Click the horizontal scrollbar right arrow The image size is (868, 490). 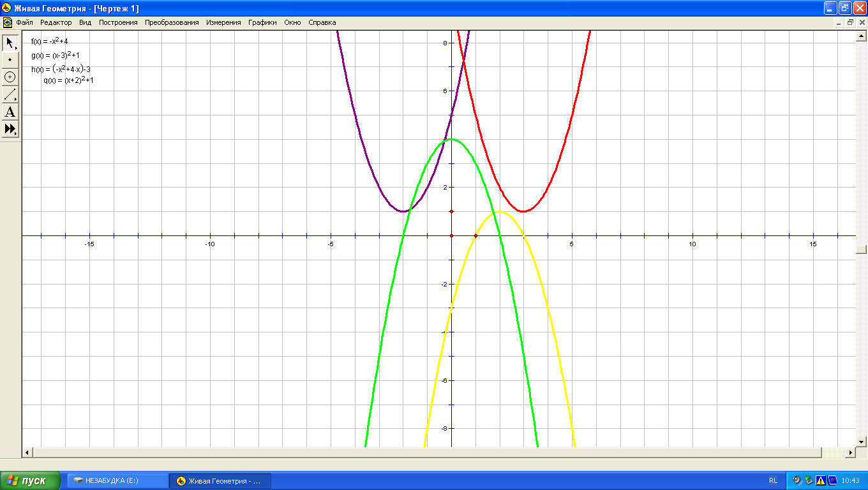click(850, 452)
